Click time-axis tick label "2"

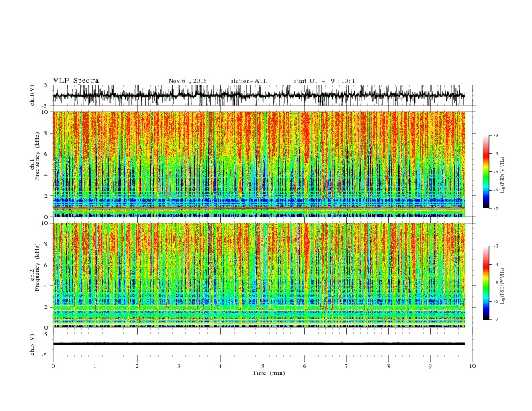(137, 366)
